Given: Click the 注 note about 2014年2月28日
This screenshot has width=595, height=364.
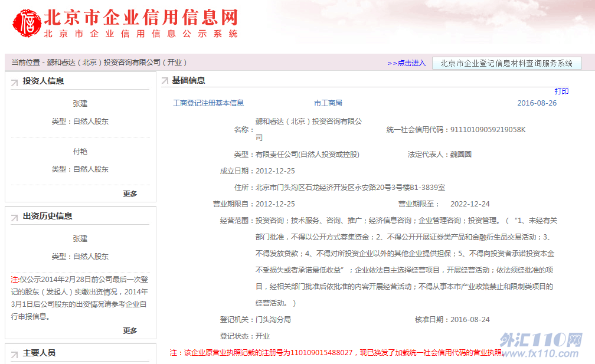Looking at the screenshot, I should (x=80, y=298).
